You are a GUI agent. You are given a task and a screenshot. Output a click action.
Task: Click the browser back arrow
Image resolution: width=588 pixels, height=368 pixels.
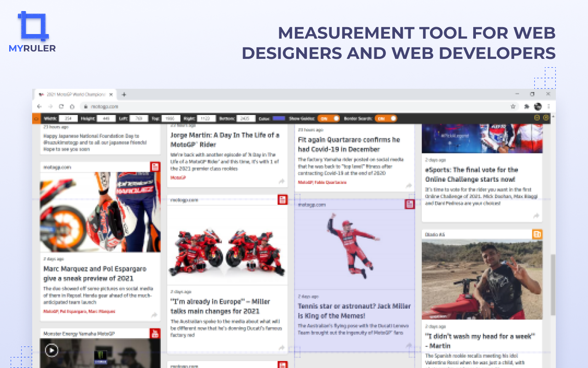(40, 106)
